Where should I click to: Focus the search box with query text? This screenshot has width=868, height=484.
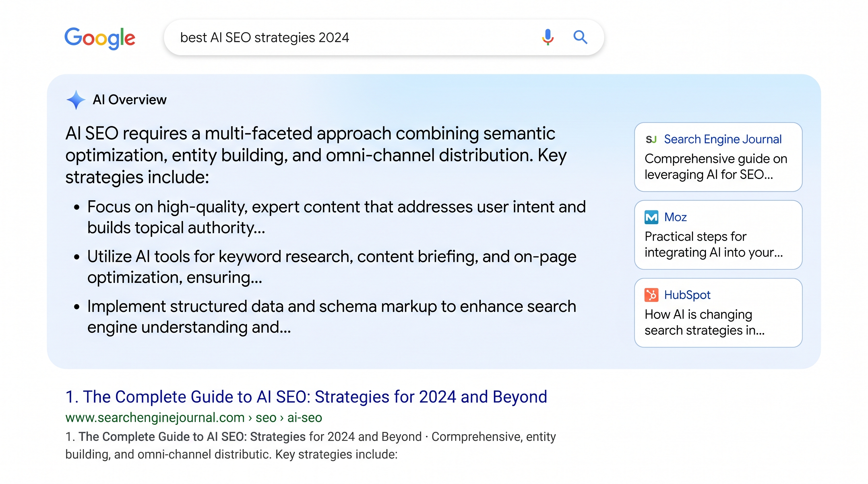tap(384, 37)
